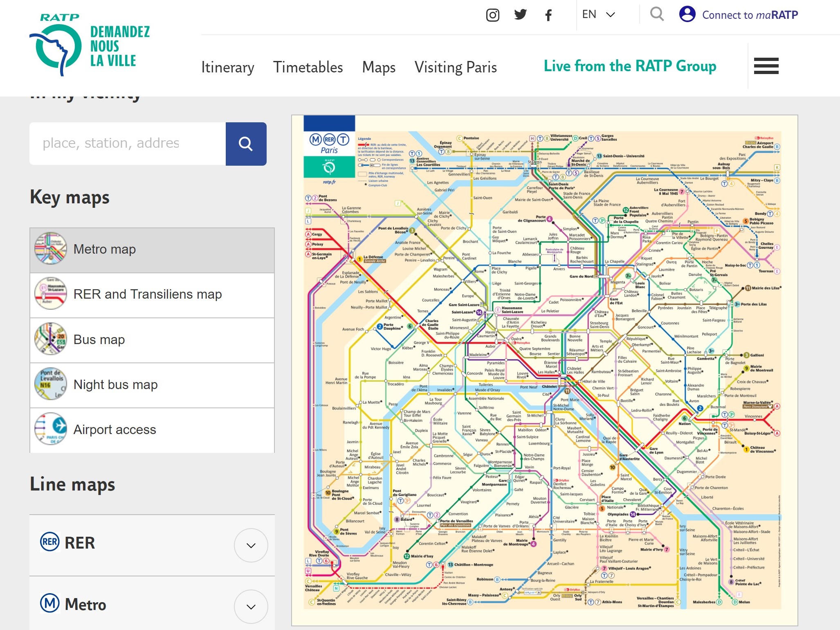
Task: Select Metro map in Key maps
Action: tap(152, 250)
